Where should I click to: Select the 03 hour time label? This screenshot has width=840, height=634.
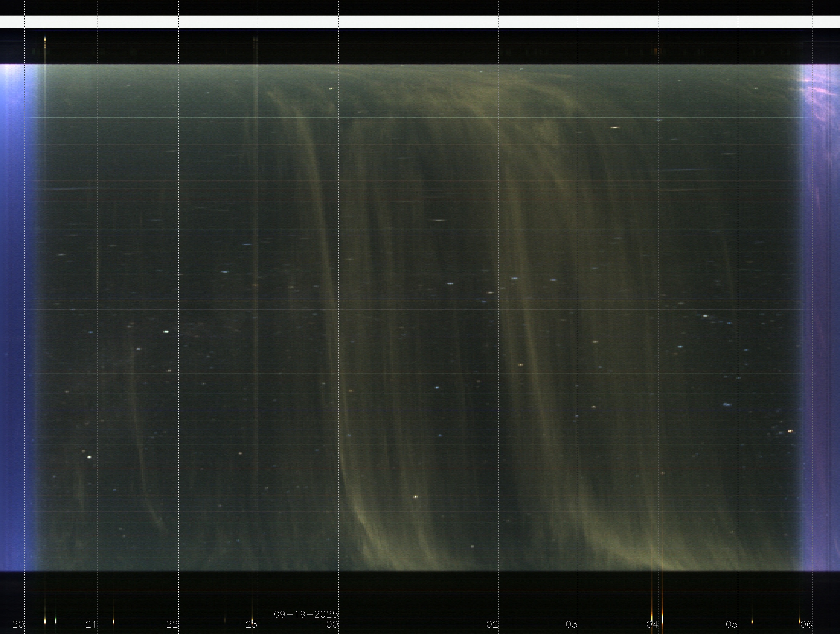[571, 624]
